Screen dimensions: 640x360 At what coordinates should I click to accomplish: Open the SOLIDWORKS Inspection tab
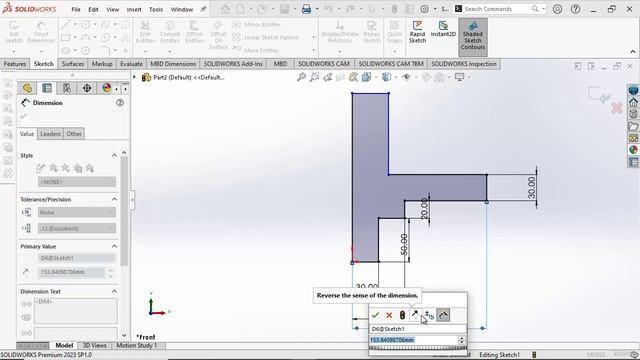464,64
